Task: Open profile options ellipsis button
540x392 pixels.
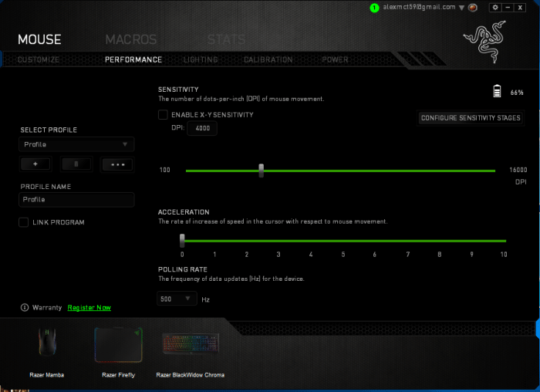Action: click(x=117, y=164)
